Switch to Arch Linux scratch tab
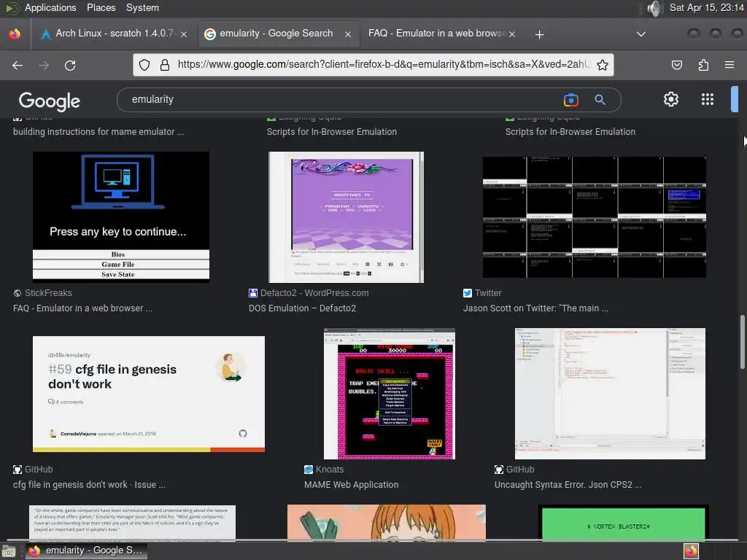This screenshot has width=747, height=560. (113, 34)
